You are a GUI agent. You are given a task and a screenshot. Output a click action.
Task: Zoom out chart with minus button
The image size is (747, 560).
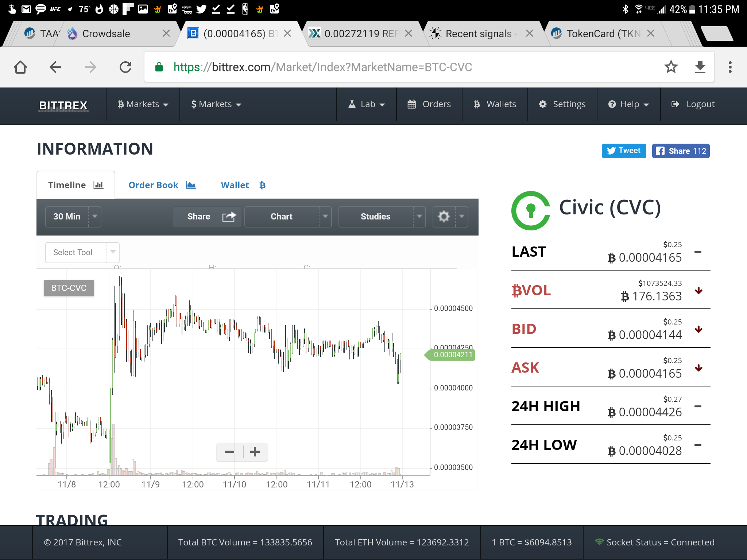point(229,452)
